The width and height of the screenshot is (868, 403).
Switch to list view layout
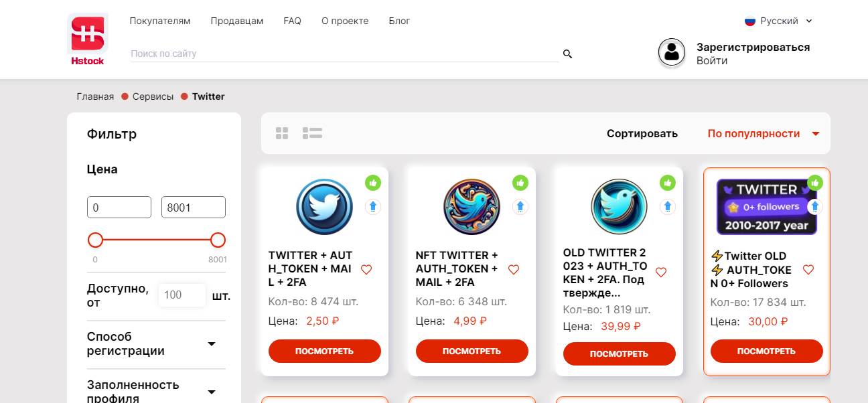click(x=312, y=133)
